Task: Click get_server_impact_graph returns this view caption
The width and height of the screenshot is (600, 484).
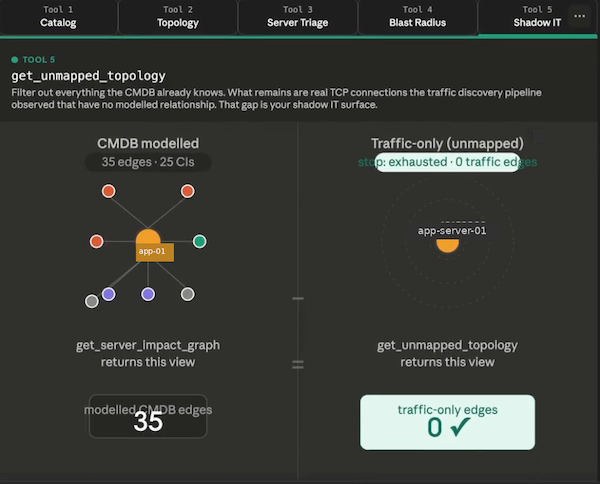Action: [148, 354]
